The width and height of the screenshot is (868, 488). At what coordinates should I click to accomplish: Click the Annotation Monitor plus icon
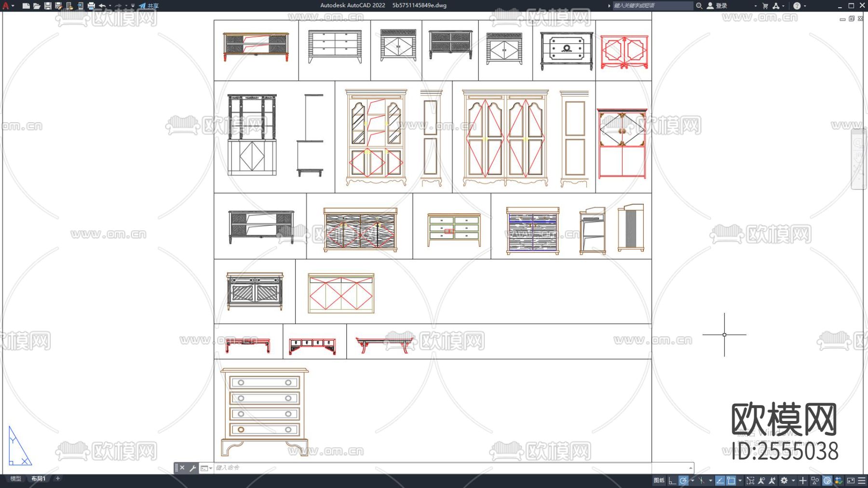pos(803,480)
